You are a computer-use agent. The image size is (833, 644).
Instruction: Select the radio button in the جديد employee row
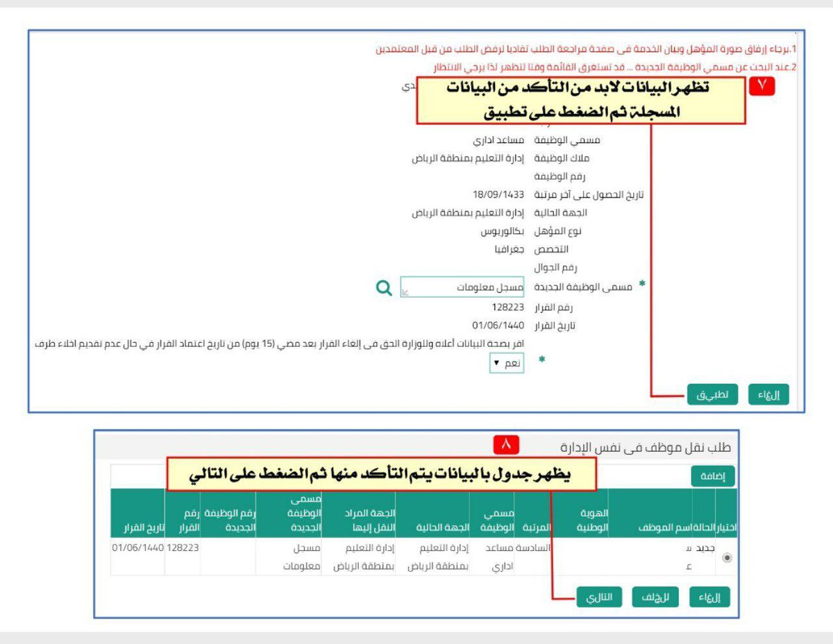click(727, 557)
